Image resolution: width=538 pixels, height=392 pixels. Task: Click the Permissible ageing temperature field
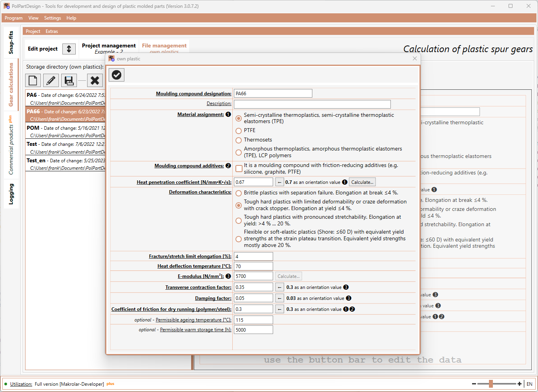pyautogui.click(x=253, y=320)
